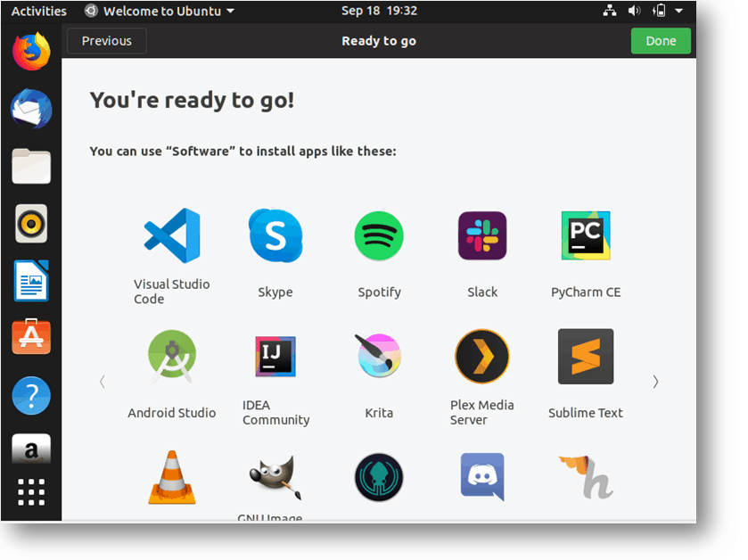Select the Discord app icon
The width and height of the screenshot is (748, 560).
482,477
